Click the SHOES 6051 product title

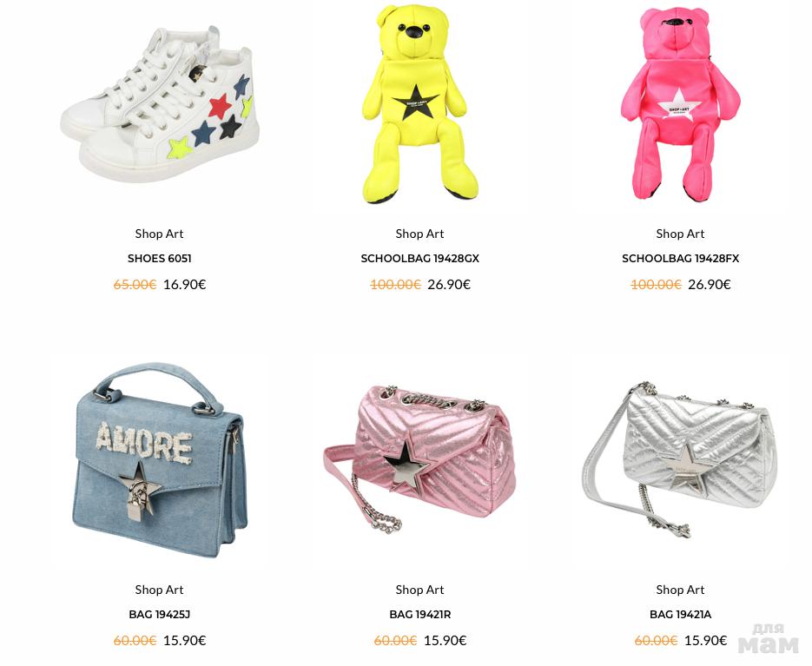[160, 259]
